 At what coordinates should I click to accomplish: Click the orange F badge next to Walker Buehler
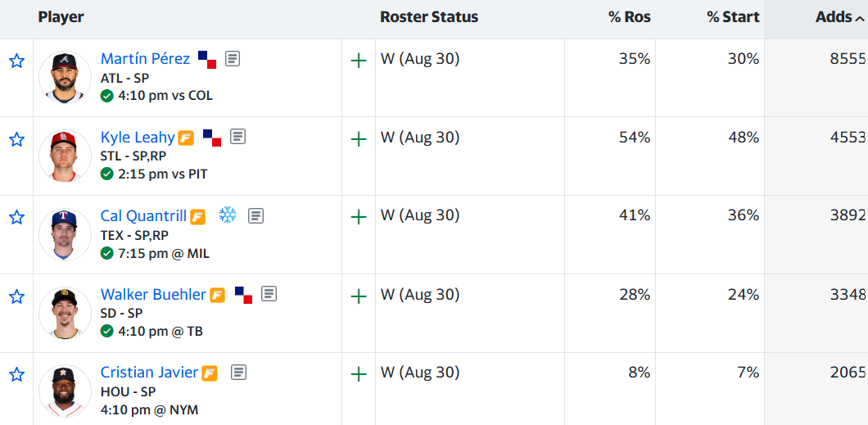pyautogui.click(x=218, y=295)
